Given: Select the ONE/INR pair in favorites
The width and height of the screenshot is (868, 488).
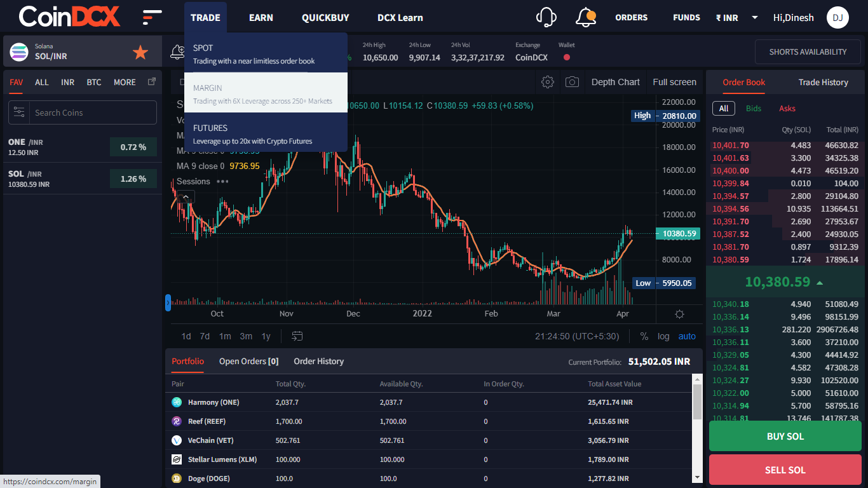Looking at the screenshot, I should (83, 147).
